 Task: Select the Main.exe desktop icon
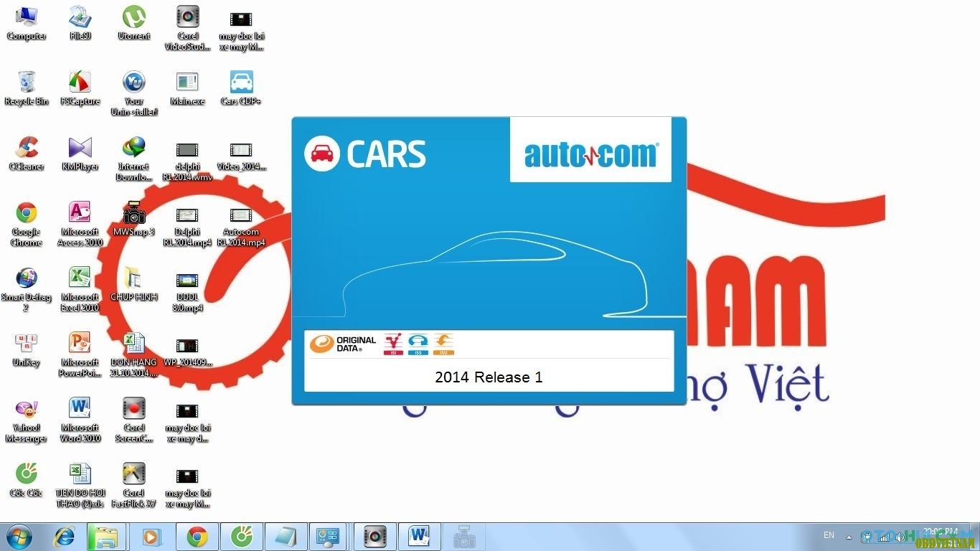(x=187, y=83)
